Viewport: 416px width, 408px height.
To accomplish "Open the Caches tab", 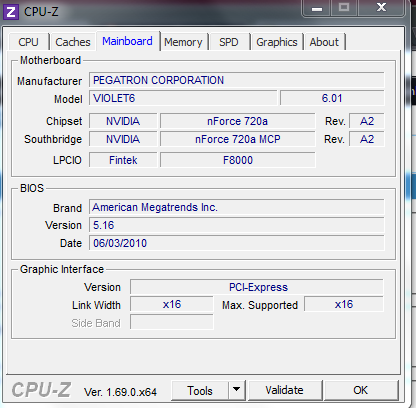I will pyautogui.click(x=73, y=42).
